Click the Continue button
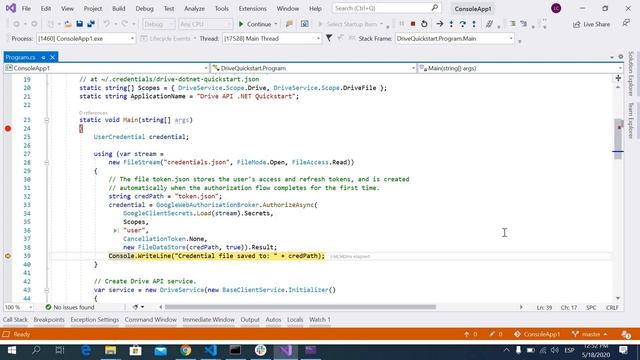 point(255,24)
